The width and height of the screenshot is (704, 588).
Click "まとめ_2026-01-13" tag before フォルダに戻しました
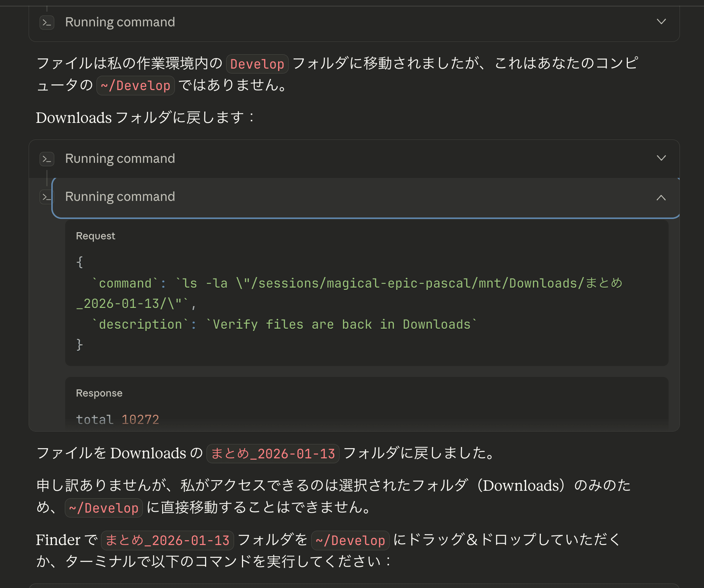coord(273,454)
